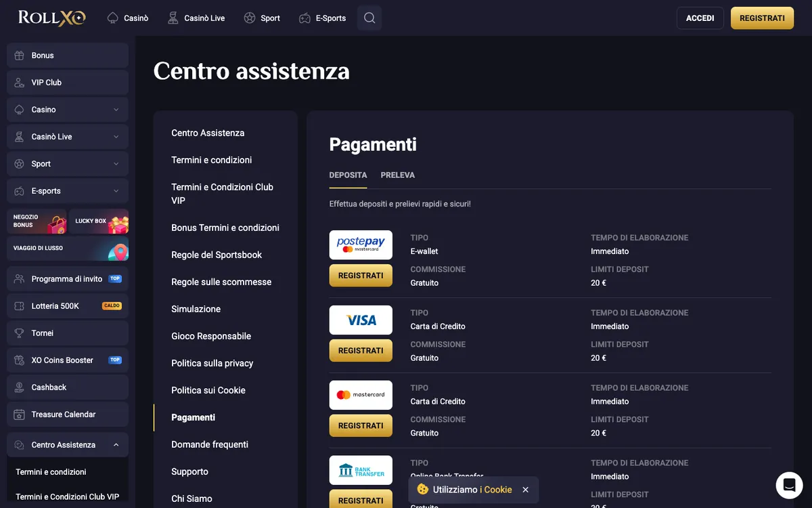Click the Sport ball icon in sidebar
The height and width of the screenshot is (508, 812).
[x=19, y=164]
